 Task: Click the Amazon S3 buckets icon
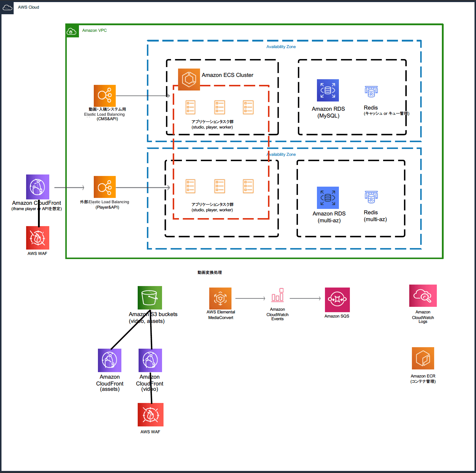(x=150, y=298)
